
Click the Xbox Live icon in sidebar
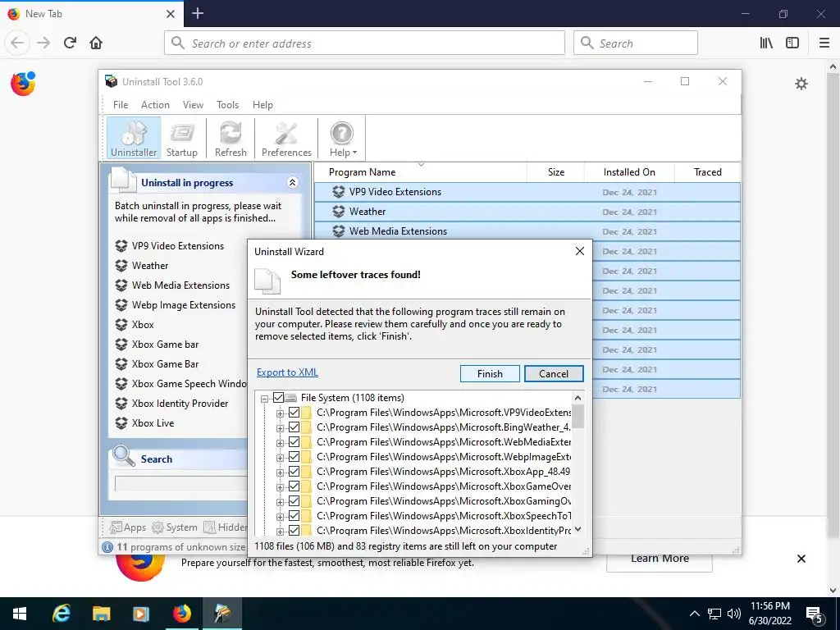(x=121, y=423)
